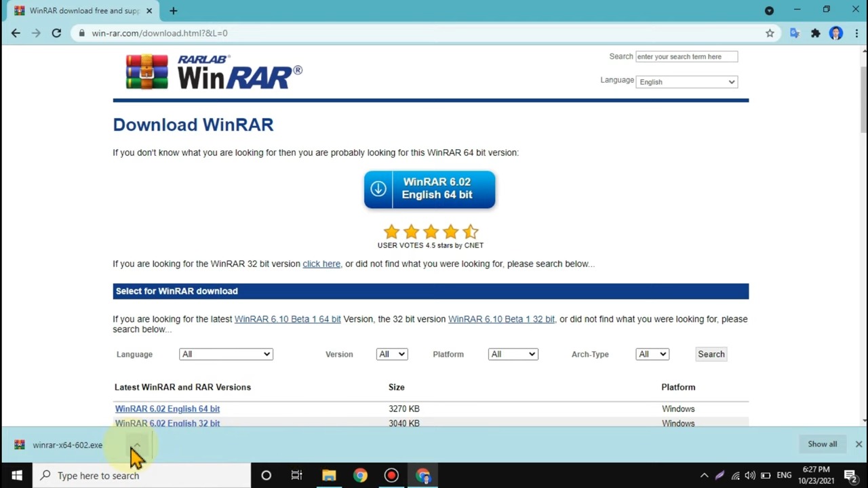Click the 3270 KB size cell

pyautogui.click(x=404, y=409)
